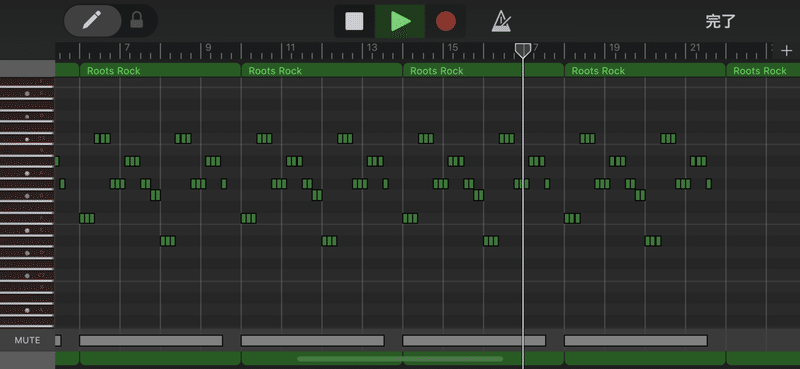Image resolution: width=800 pixels, height=369 pixels.
Task: Tap the plus icon at ruler end
Action: (786, 51)
